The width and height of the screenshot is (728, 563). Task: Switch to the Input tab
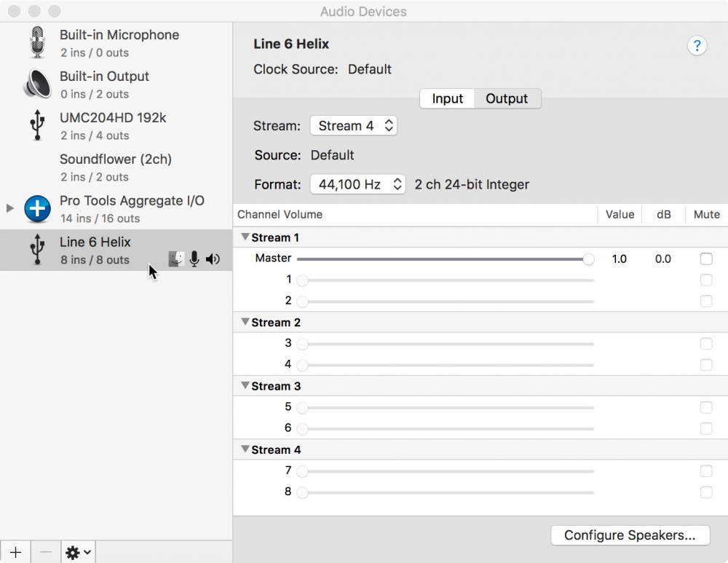click(447, 98)
